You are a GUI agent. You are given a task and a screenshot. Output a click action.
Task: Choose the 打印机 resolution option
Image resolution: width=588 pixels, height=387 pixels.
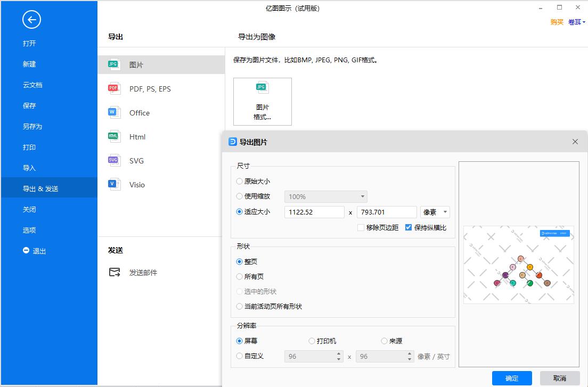coord(311,341)
